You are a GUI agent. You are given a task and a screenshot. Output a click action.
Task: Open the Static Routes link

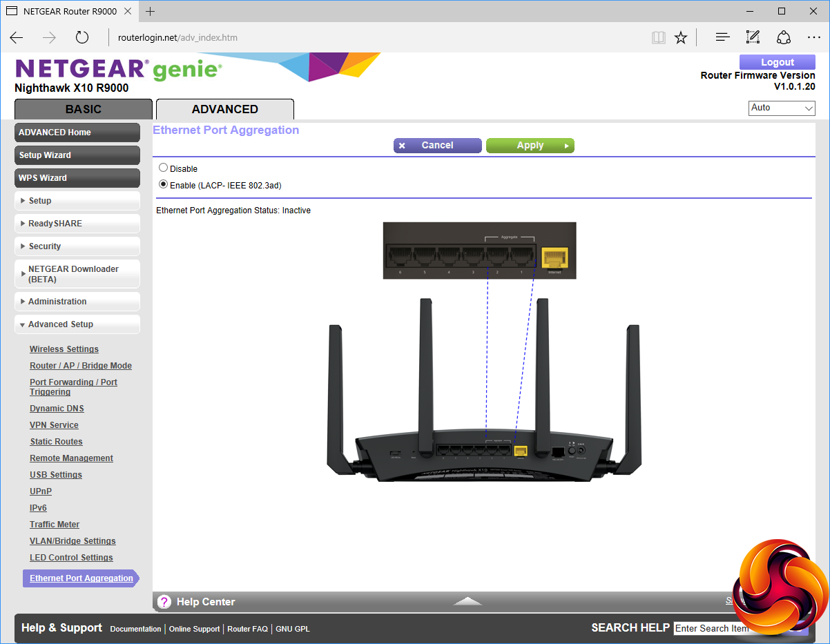point(56,442)
